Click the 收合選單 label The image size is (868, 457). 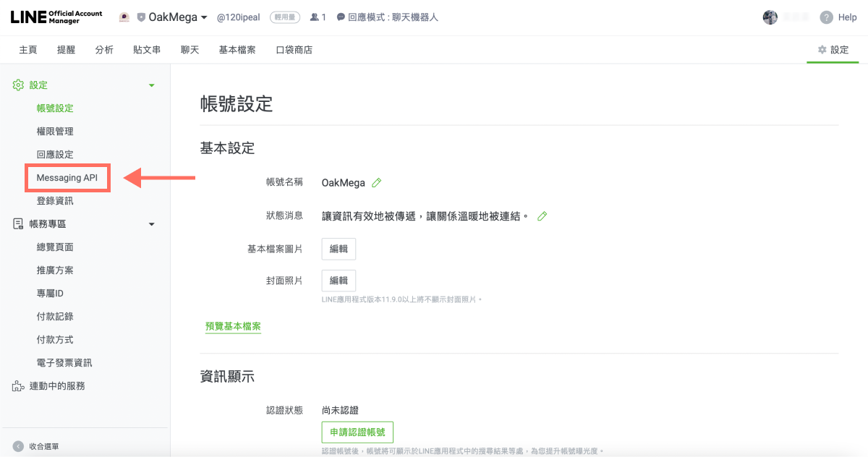(44, 447)
